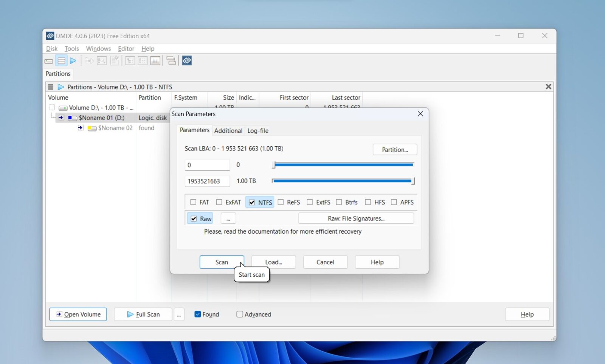
Task: Click the DMDE logo icon on the toolbar
Action: click(x=186, y=60)
